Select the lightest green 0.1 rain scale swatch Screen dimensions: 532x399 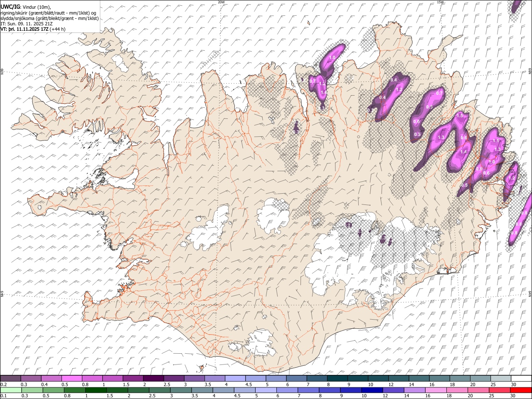coord(11,390)
